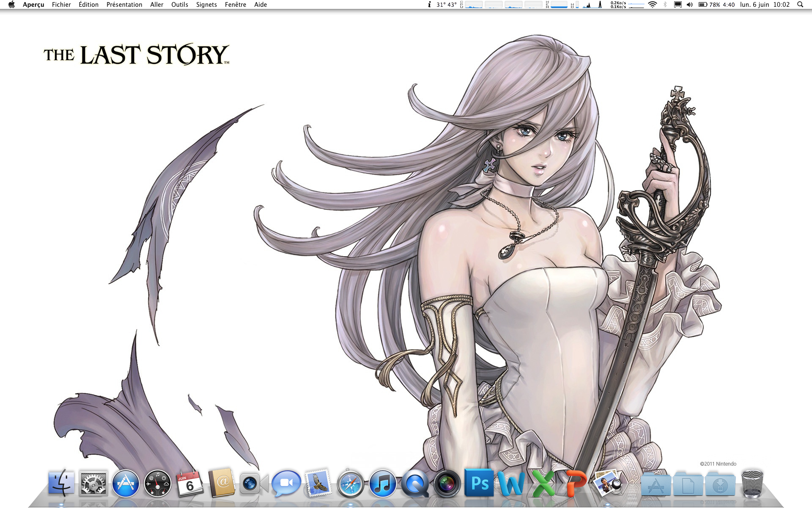Open the Présentation menu

pyautogui.click(x=124, y=5)
